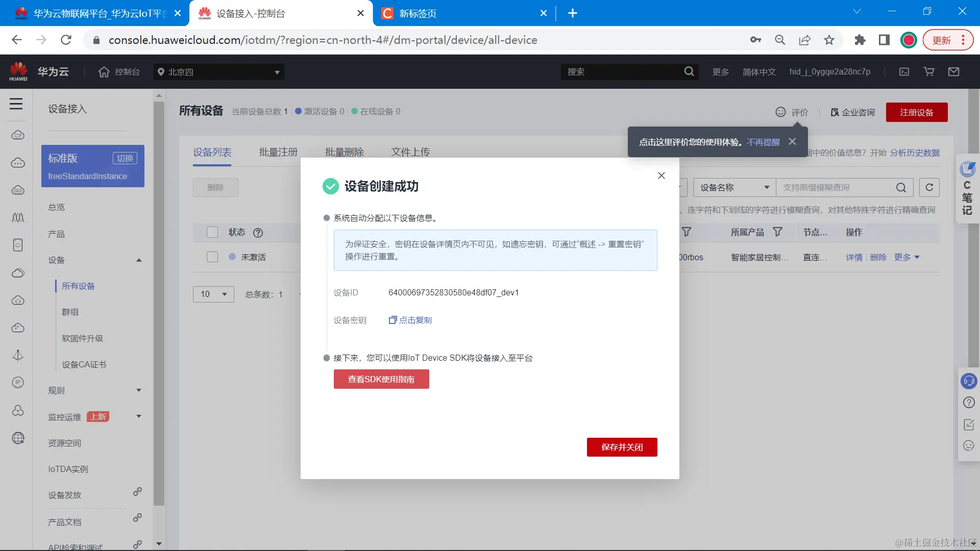Screen dimensions: 980x551
Task: Click the IP circle icon in left rail
Action: [18, 383]
